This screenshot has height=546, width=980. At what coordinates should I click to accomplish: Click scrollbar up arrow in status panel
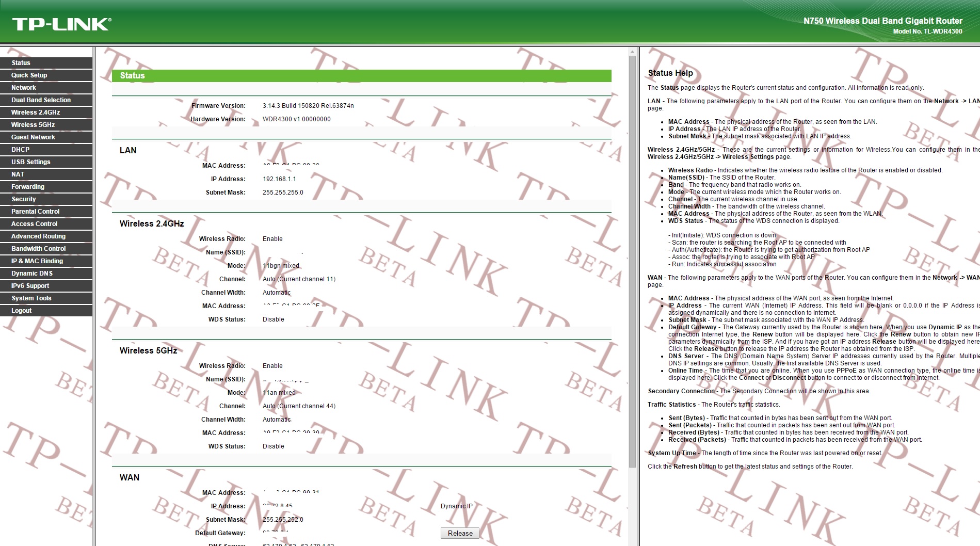point(632,52)
